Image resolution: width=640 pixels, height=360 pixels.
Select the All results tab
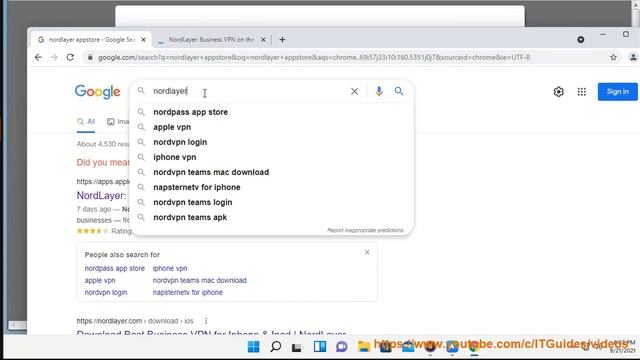pos(86,122)
